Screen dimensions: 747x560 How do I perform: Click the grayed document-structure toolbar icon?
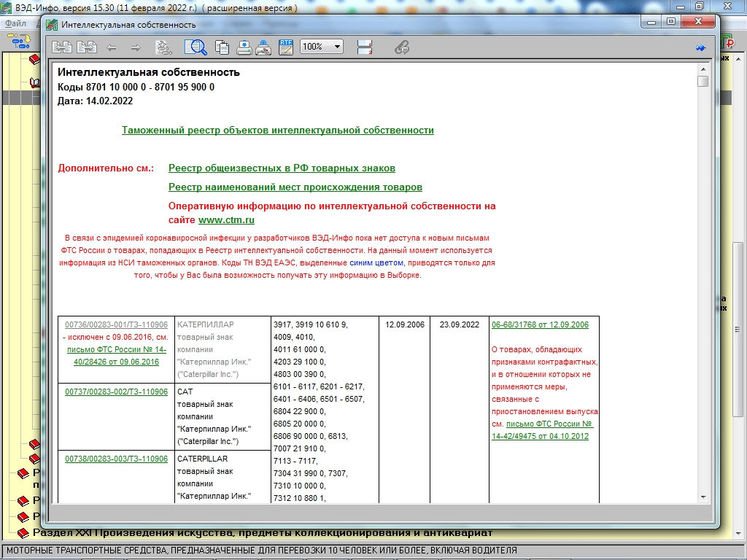click(x=163, y=47)
